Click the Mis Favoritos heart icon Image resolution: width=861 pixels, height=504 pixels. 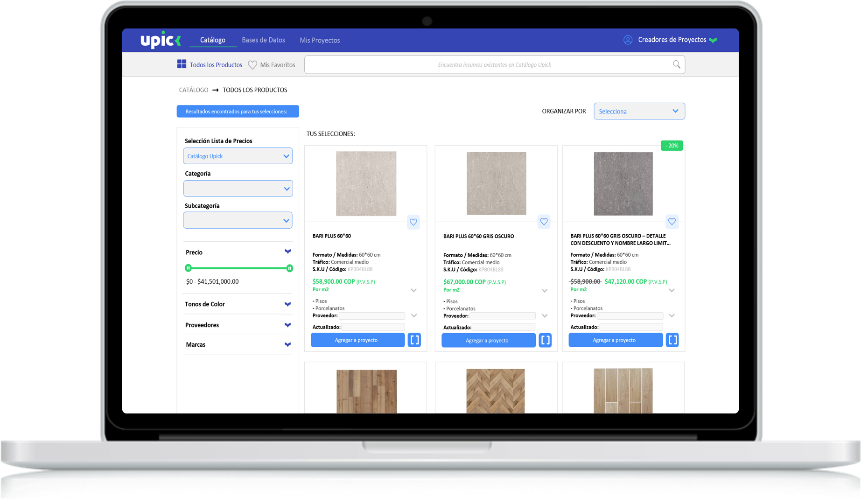tap(252, 65)
